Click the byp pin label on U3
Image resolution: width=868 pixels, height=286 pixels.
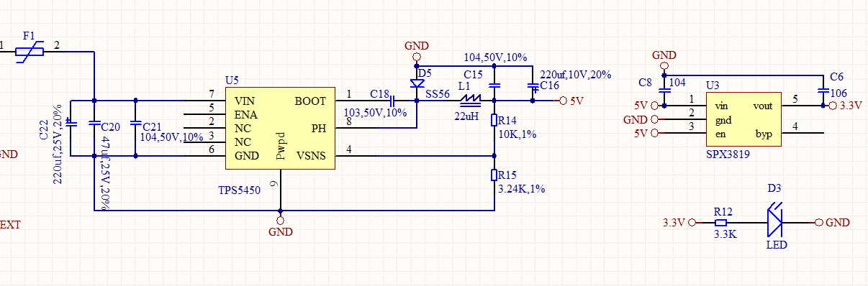pos(764,134)
